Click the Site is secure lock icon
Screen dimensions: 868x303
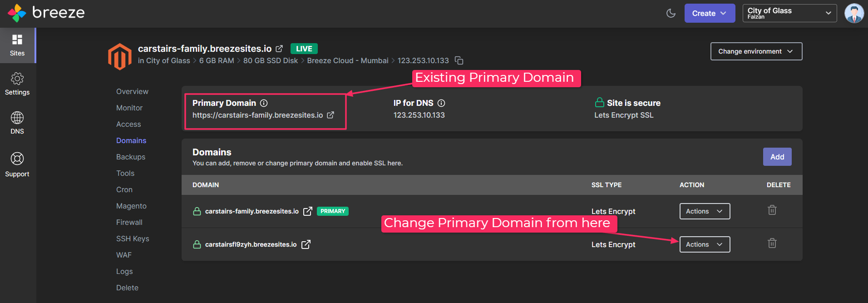coord(599,102)
